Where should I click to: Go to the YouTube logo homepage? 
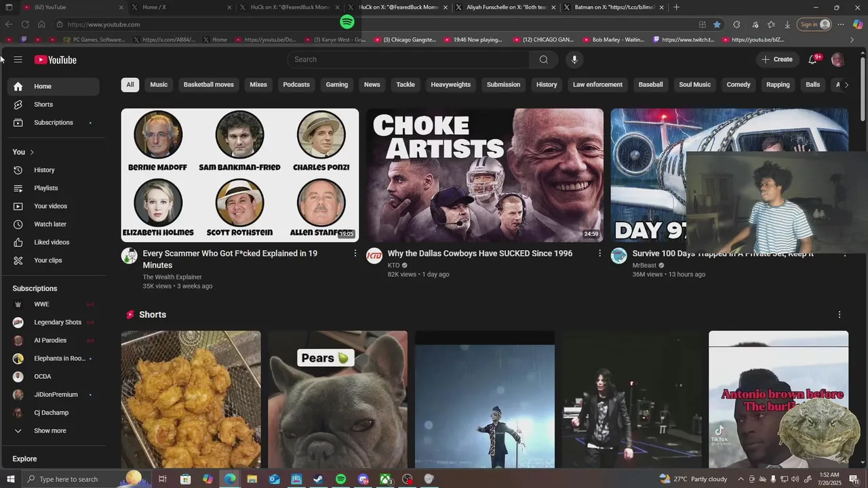pos(56,60)
